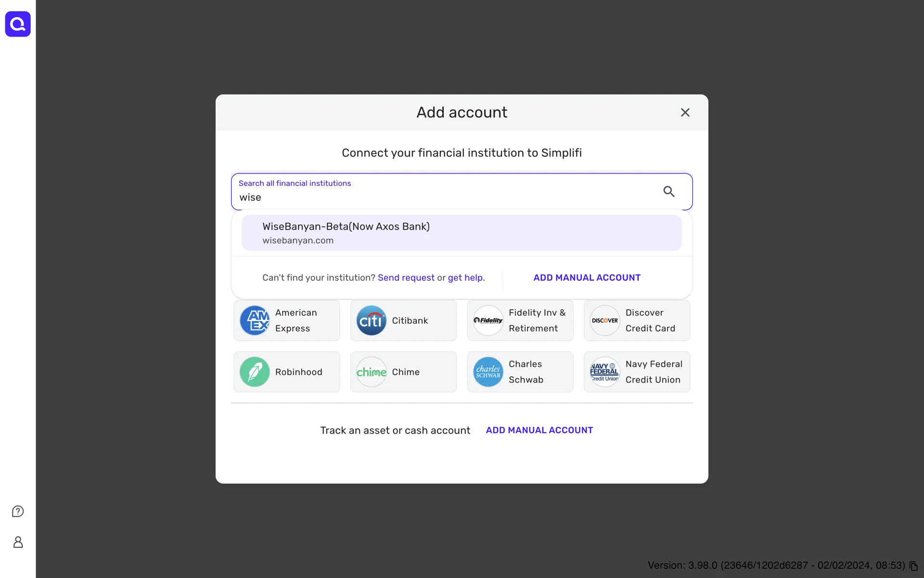This screenshot has height=578, width=924.
Task: Click the magnifier search icon
Action: pos(668,192)
